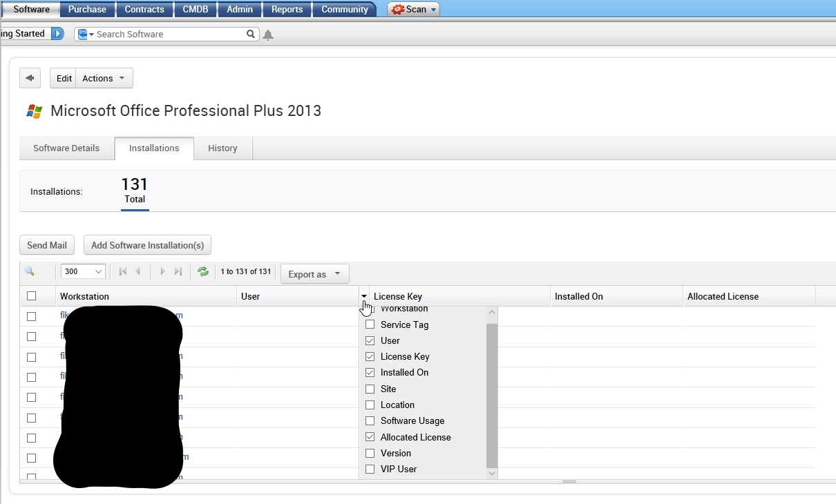Click the column chooser dropdown arrow

(364, 296)
